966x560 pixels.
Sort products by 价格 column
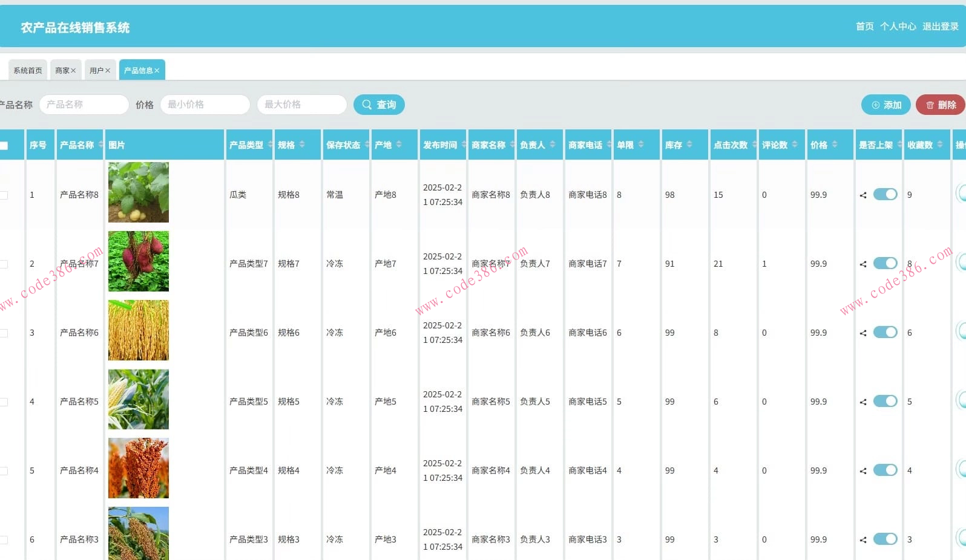[835, 145]
